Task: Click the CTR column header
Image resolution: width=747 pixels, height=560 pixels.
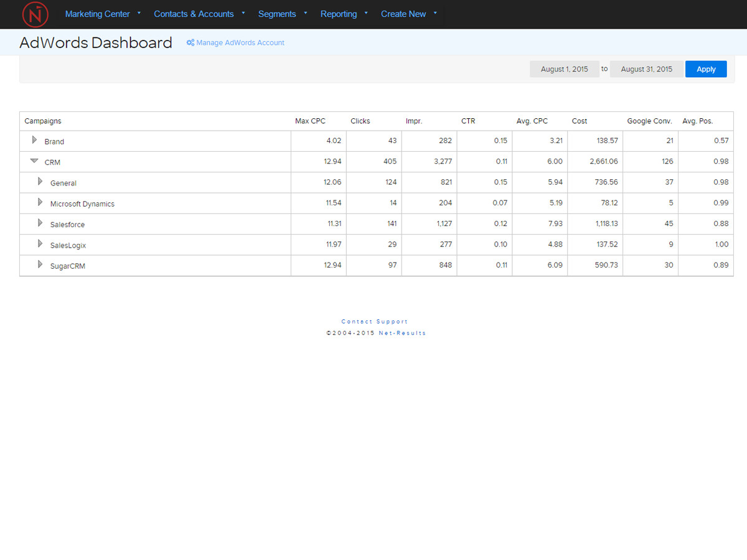Action: click(468, 121)
